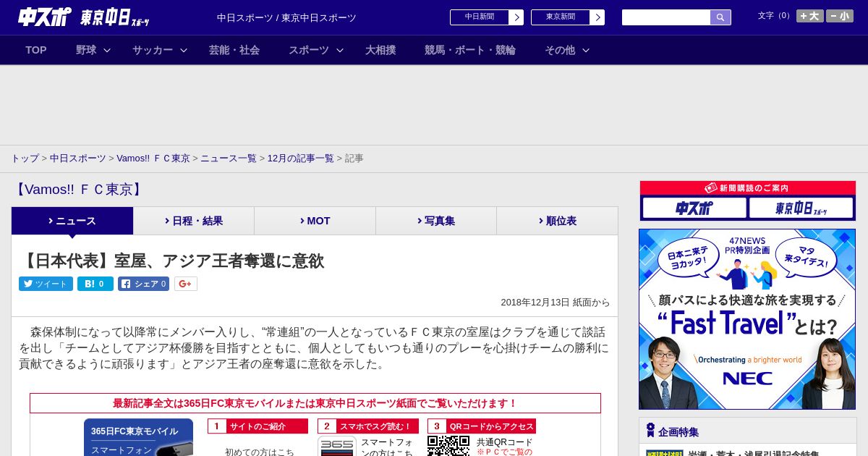
Task: Click the arrow next to 東京新聞
Action: [597, 17]
